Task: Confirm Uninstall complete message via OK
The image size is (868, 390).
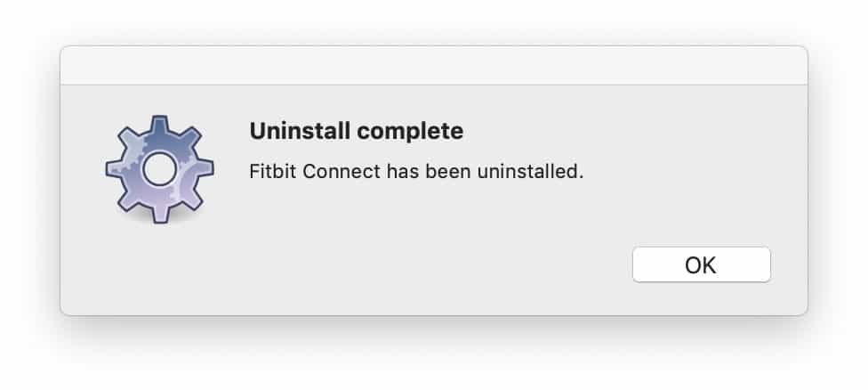Action: [701, 264]
